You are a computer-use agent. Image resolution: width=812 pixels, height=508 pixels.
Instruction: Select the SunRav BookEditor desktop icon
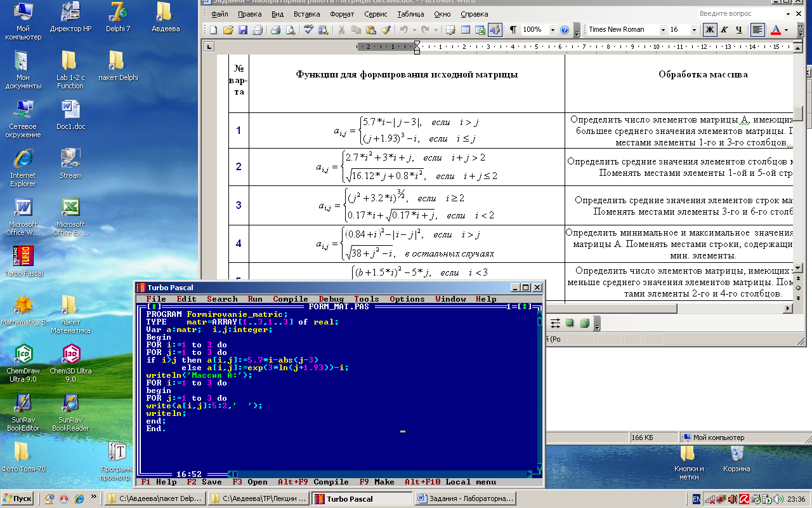point(23,412)
